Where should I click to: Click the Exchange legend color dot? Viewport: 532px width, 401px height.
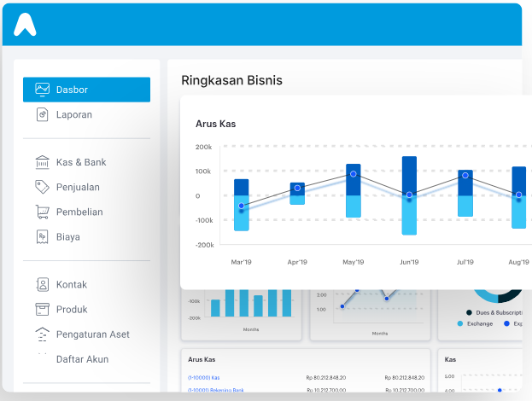460,323
